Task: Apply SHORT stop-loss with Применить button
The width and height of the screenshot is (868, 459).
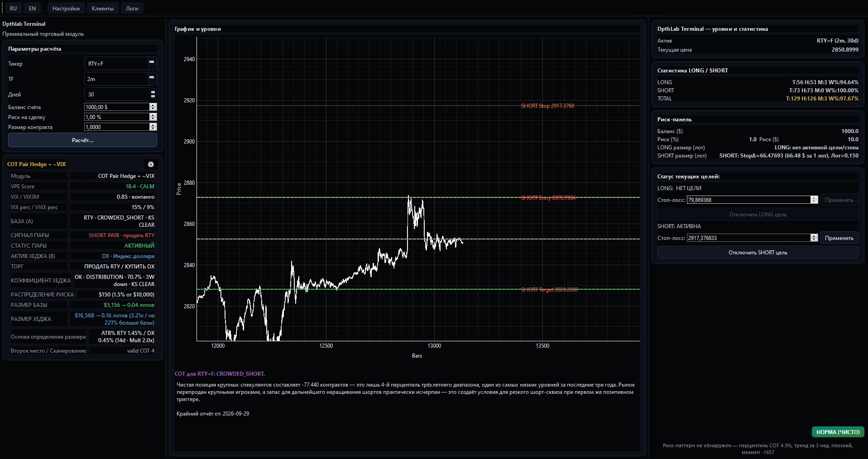Action: (x=839, y=238)
